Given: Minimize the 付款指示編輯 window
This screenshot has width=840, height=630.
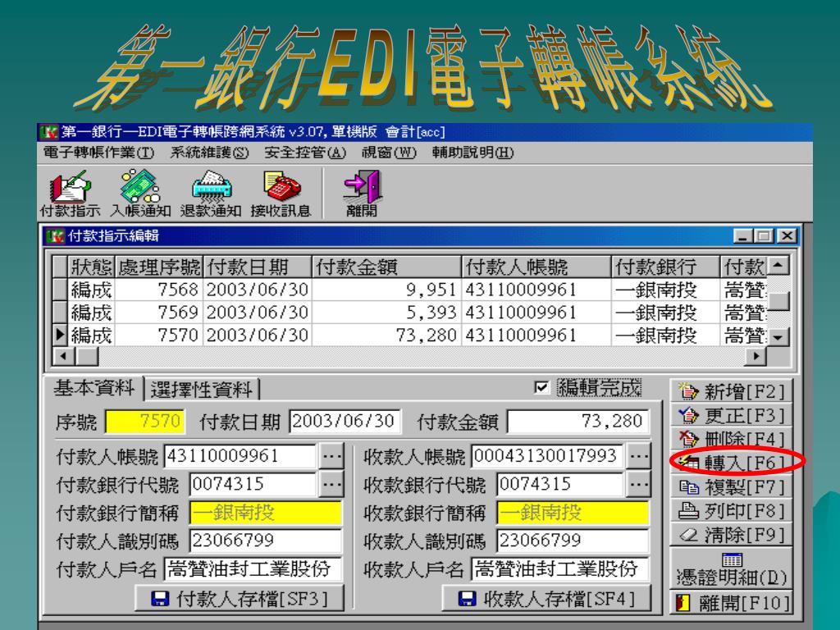Looking at the screenshot, I should point(743,235).
